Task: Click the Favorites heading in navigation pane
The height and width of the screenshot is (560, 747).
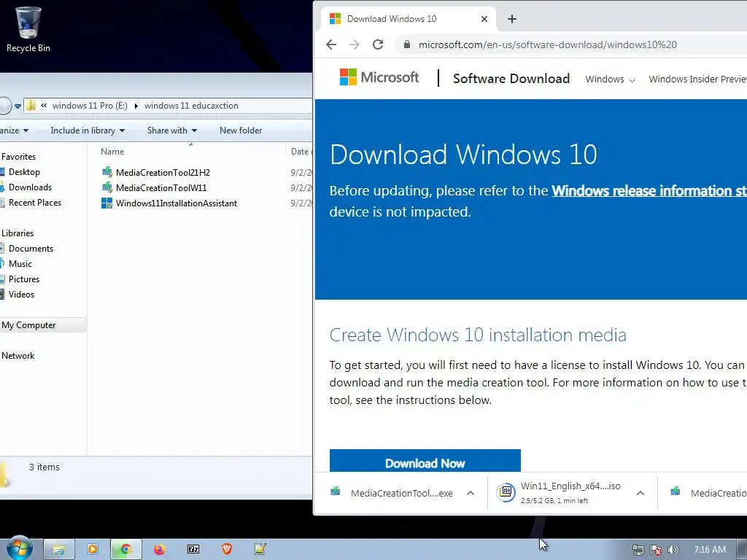Action: pos(18,157)
